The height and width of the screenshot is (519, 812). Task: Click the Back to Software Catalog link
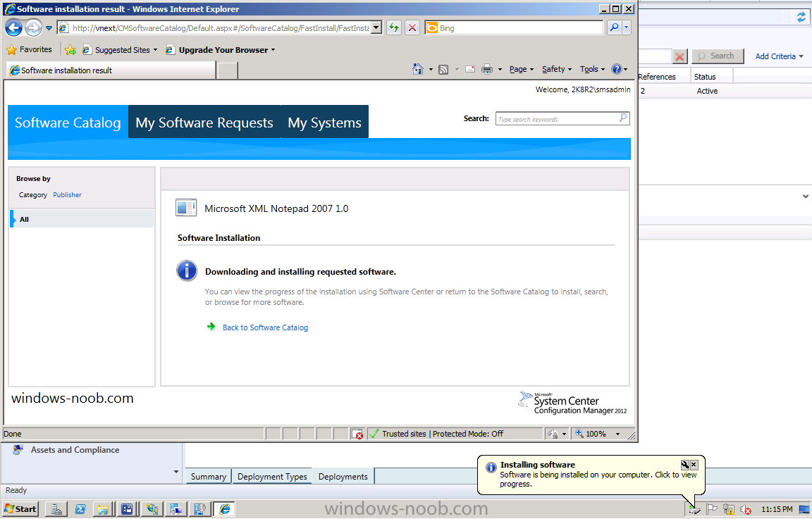(265, 327)
